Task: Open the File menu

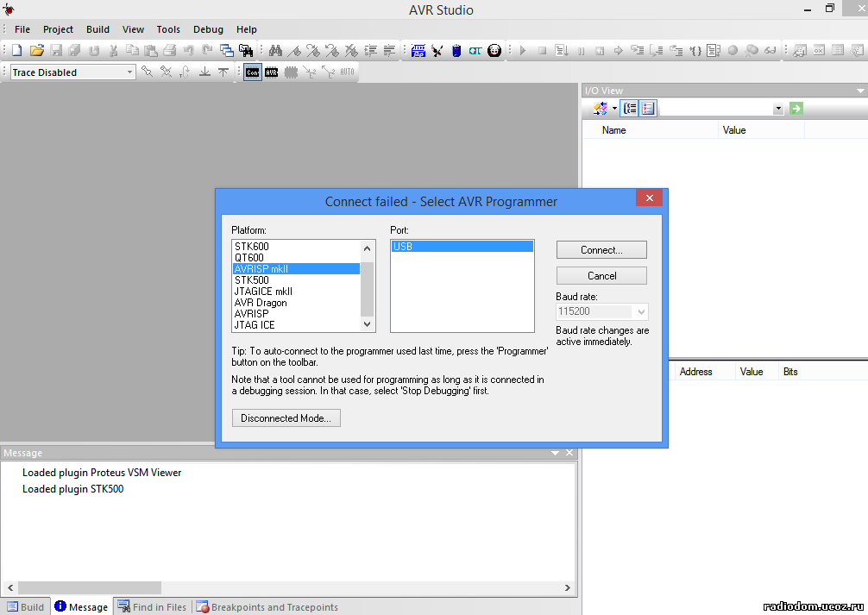Action: point(22,29)
